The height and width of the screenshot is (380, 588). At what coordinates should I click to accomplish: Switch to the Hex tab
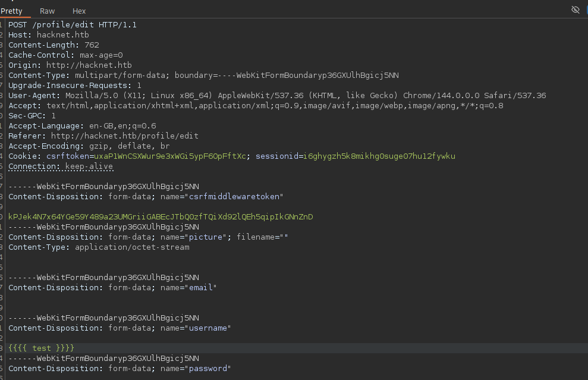coord(79,11)
